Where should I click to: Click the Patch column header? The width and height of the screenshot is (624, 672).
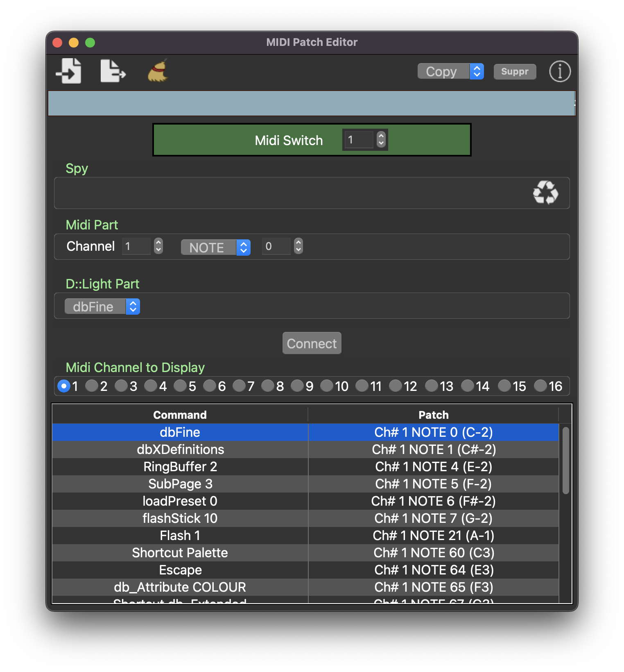pyautogui.click(x=433, y=415)
